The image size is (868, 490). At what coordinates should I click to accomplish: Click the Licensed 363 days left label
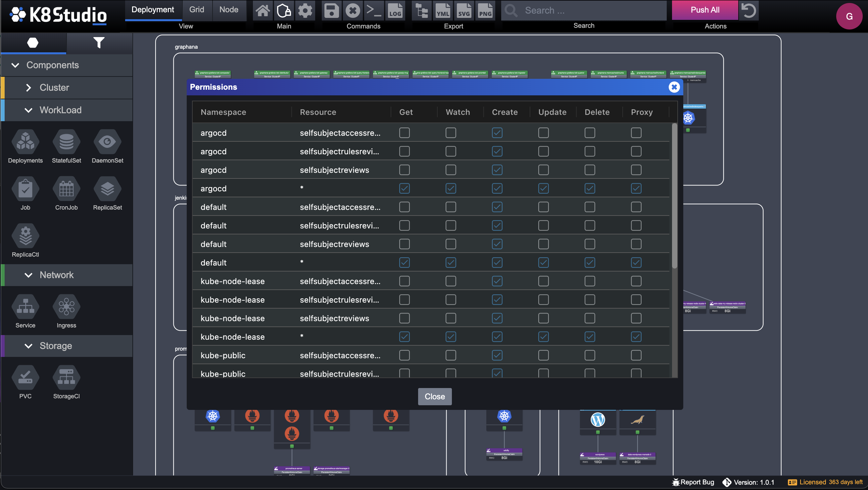(x=825, y=482)
